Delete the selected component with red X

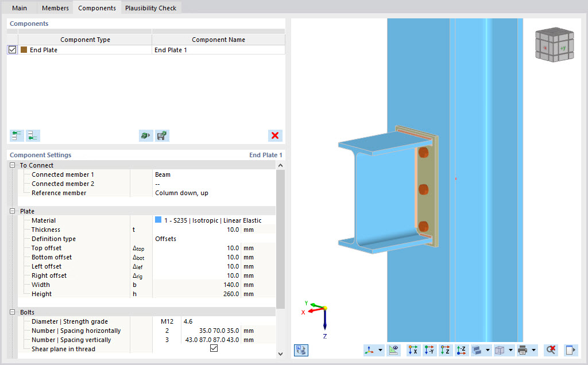[275, 135]
